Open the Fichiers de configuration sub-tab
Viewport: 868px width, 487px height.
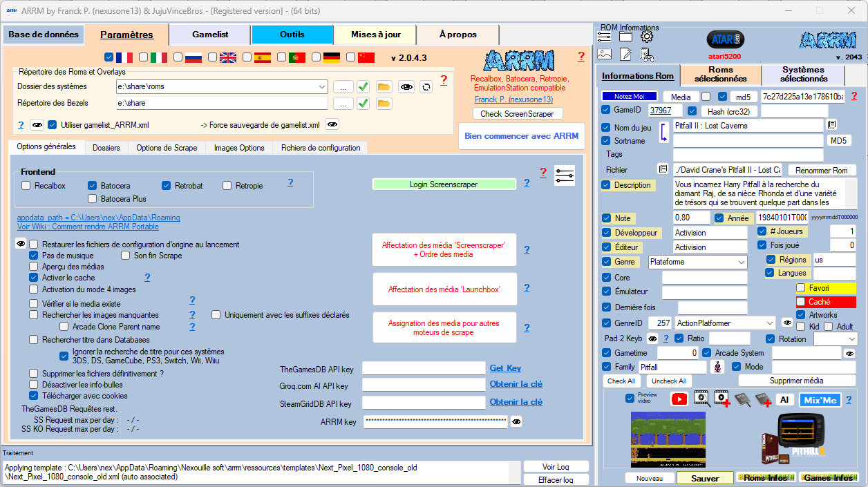[x=321, y=148]
